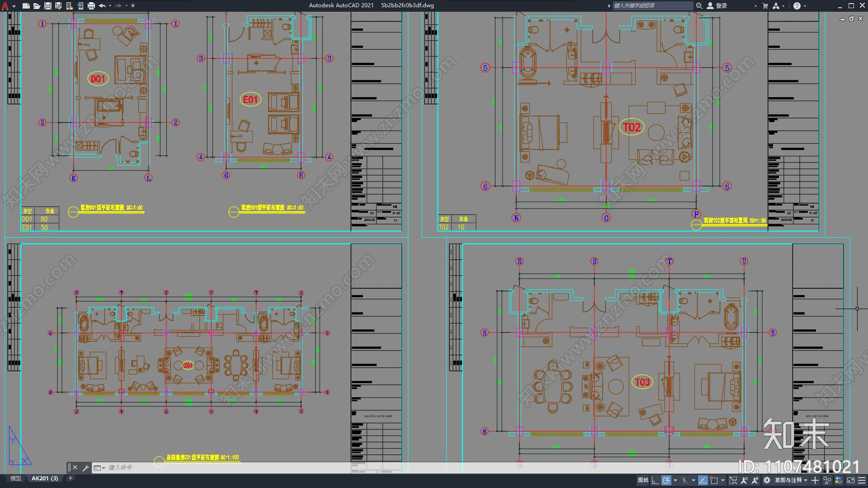
Task: Open the 草图与注释 workspace dropdown
Action: coord(791,480)
